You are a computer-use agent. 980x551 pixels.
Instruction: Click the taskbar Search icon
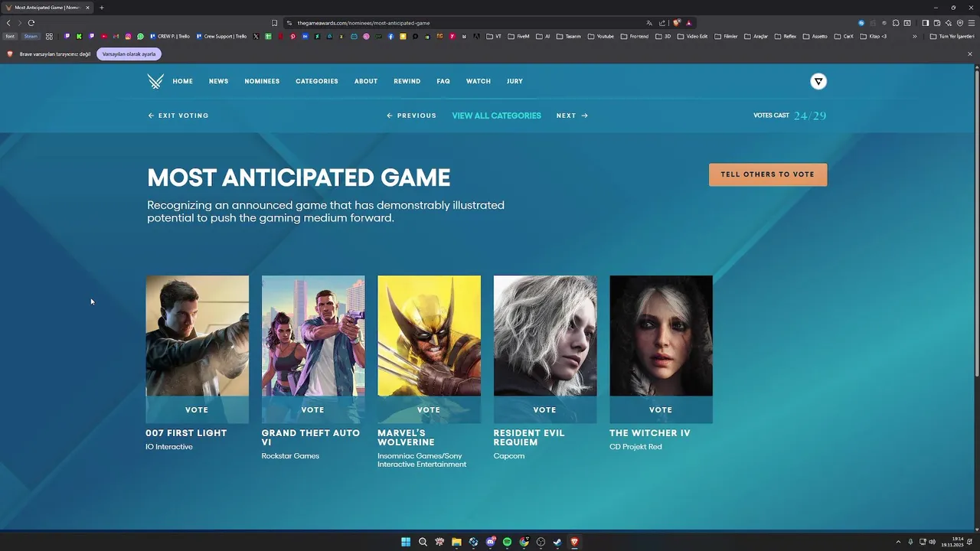423,542
